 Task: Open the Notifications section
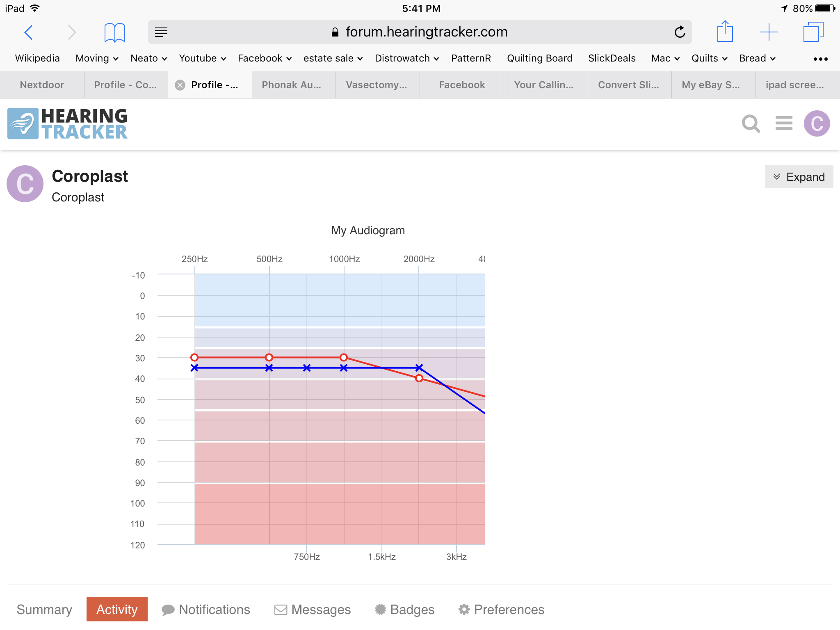205,609
